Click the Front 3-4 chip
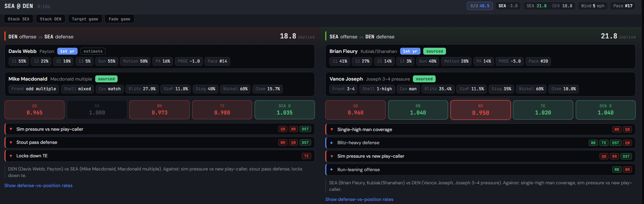Screen dimensions: 644x204 [344, 89]
